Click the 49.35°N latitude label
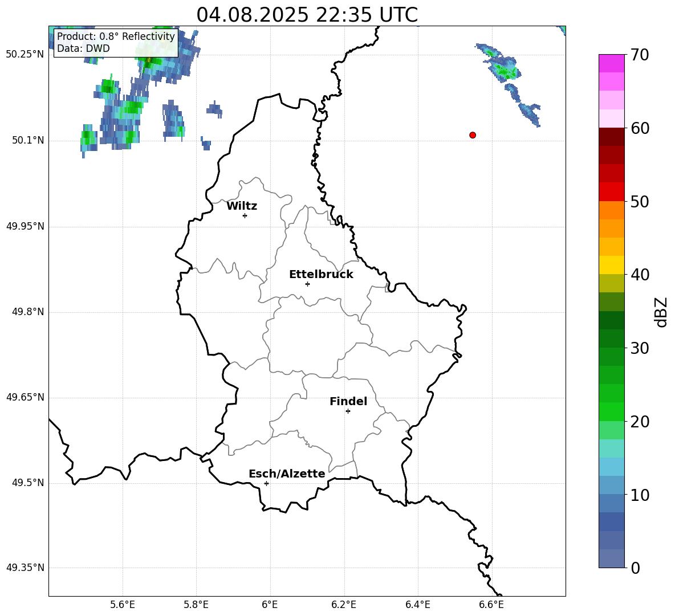Viewport: 675px width, 616px height. 25,568
